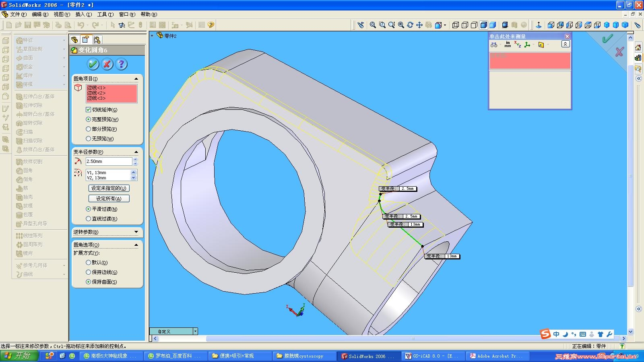The image size is (644, 362).
Task: Switch to PropertyManager tab
Action: pos(85,39)
